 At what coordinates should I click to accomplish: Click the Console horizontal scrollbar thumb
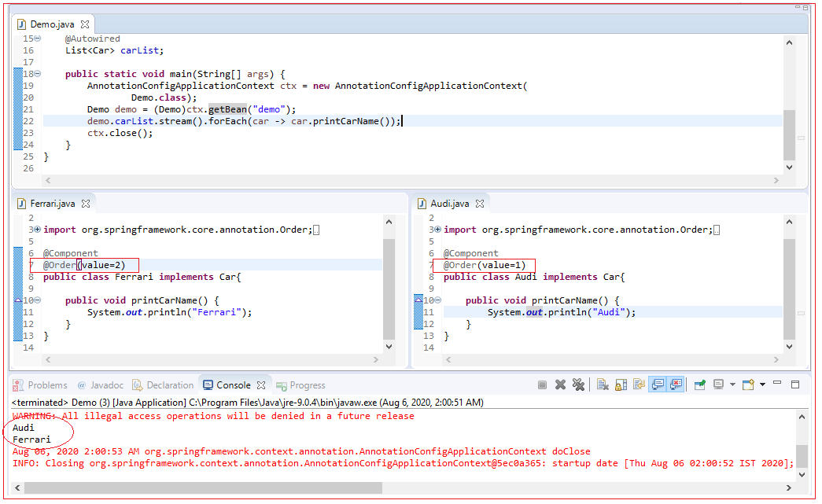tap(204, 487)
